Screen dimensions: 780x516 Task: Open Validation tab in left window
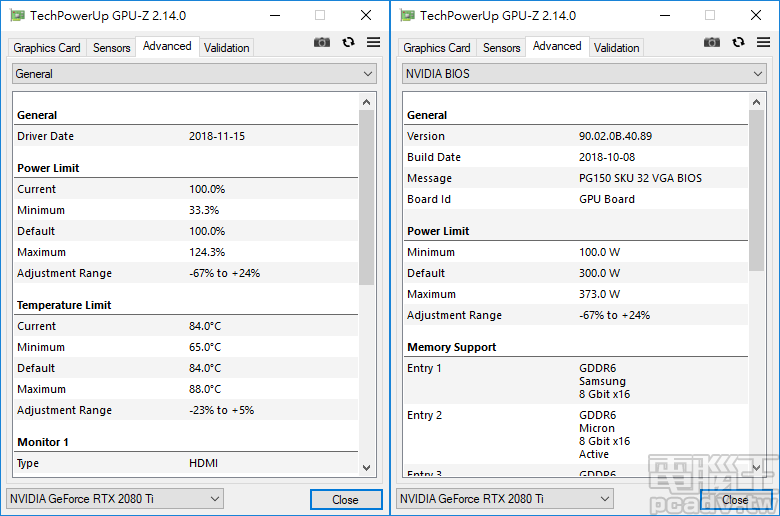(x=227, y=48)
